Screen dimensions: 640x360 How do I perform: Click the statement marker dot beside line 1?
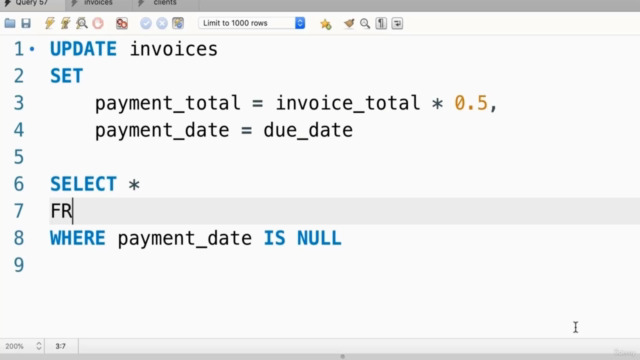point(32,49)
